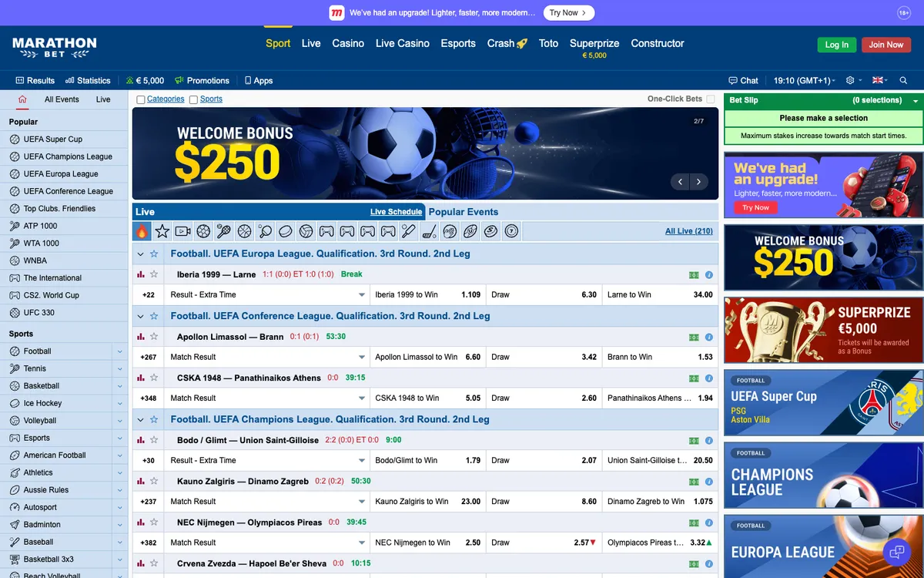The width and height of the screenshot is (924, 578).
Task: Select Draw odds 8.60 for Kauno Zalgiris match
Action: pos(544,502)
